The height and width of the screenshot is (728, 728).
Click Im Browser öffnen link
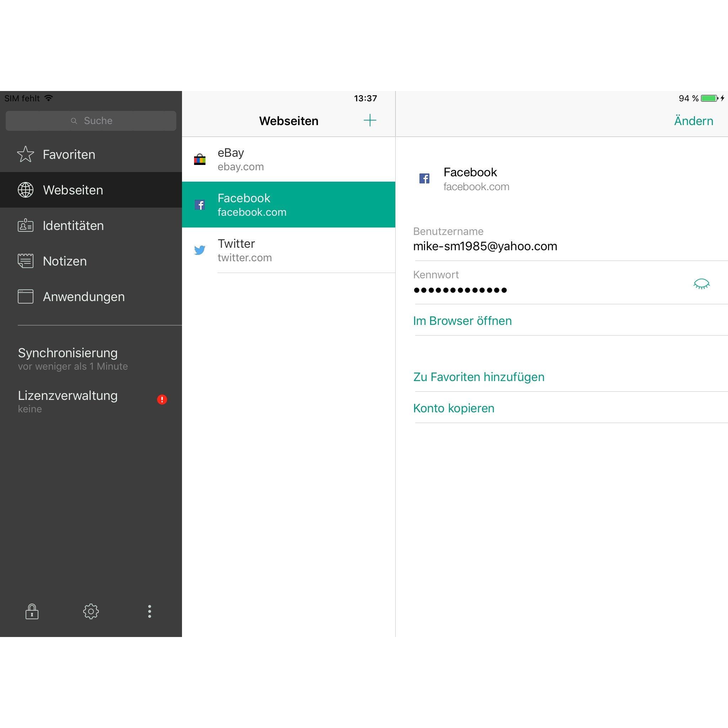pyautogui.click(x=462, y=321)
